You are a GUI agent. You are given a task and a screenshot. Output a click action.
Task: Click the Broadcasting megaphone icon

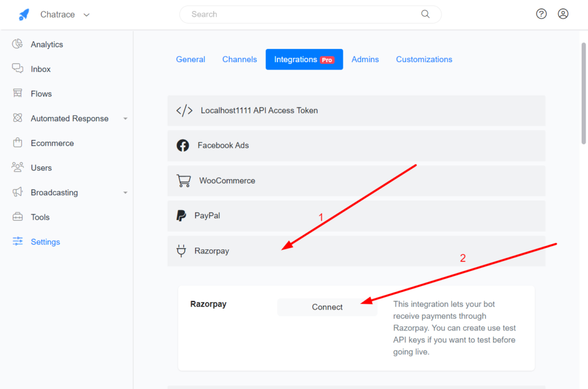17,192
